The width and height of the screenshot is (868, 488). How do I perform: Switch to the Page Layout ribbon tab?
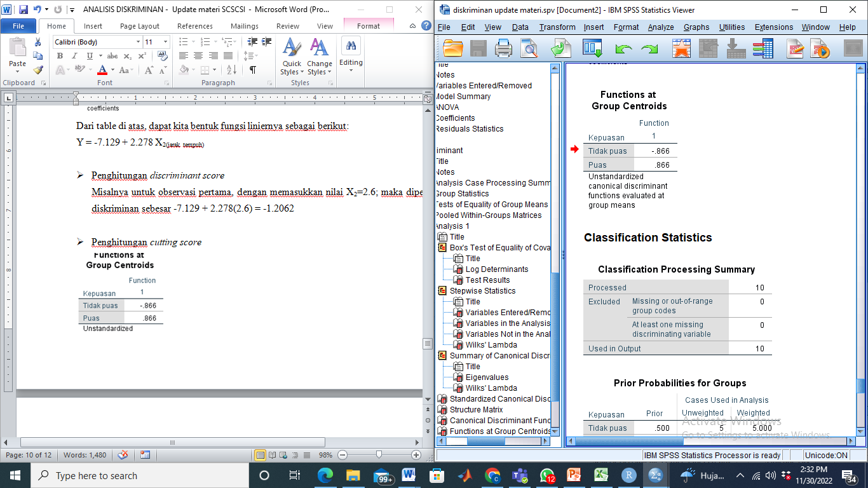coord(140,26)
